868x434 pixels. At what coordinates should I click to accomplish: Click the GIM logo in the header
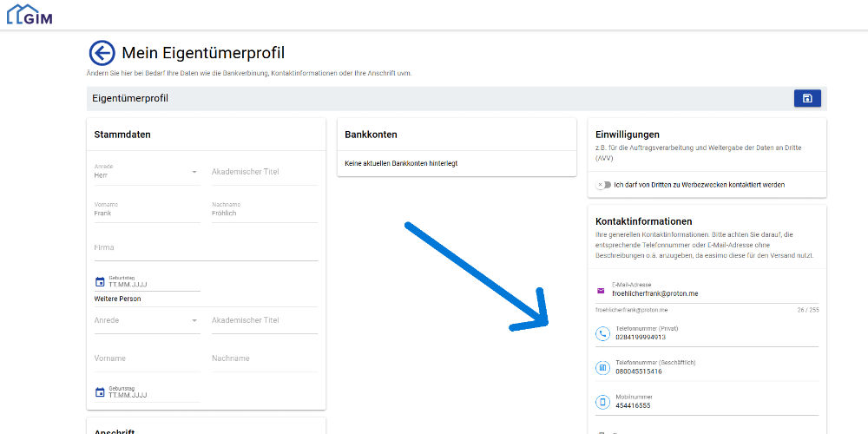30,14
